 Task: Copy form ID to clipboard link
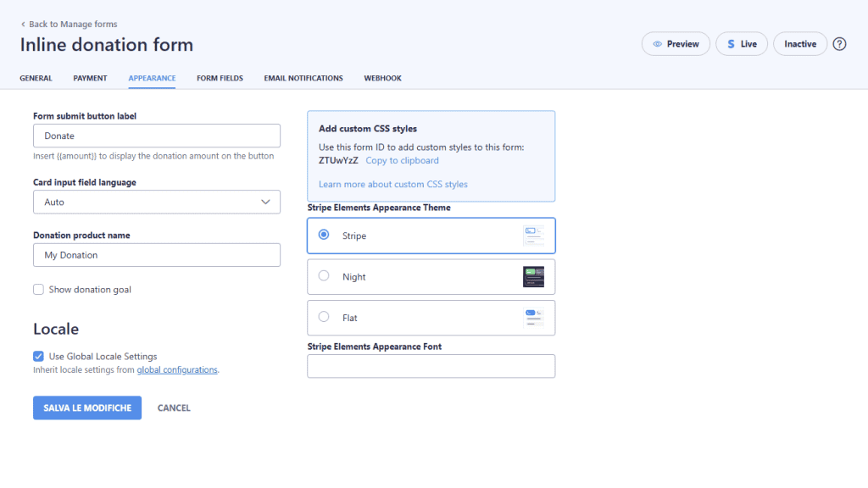coord(402,160)
